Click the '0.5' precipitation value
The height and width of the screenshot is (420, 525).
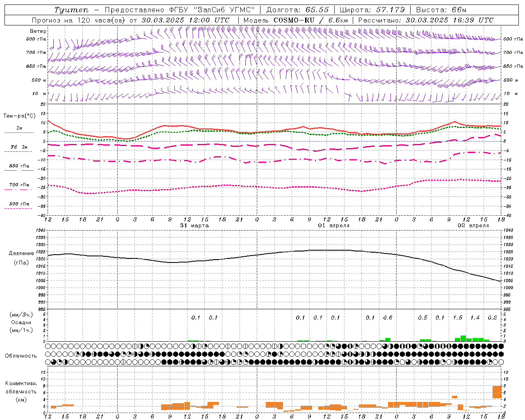[x=422, y=317]
